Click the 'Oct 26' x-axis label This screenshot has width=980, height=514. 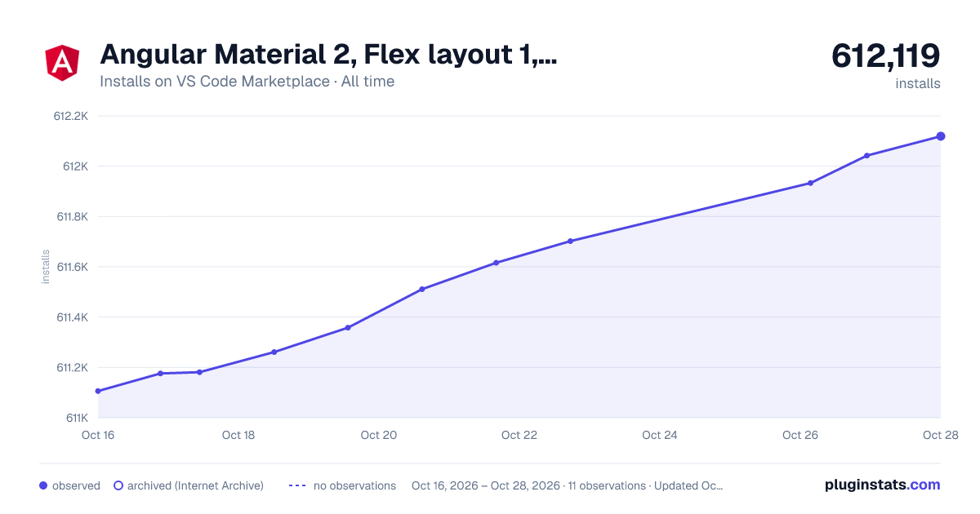click(800, 435)
